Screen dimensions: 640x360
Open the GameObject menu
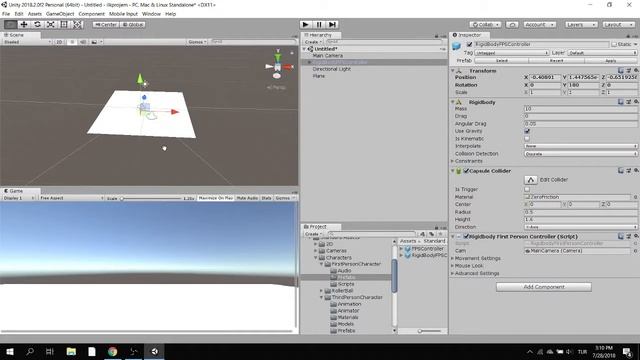(60, 14)
